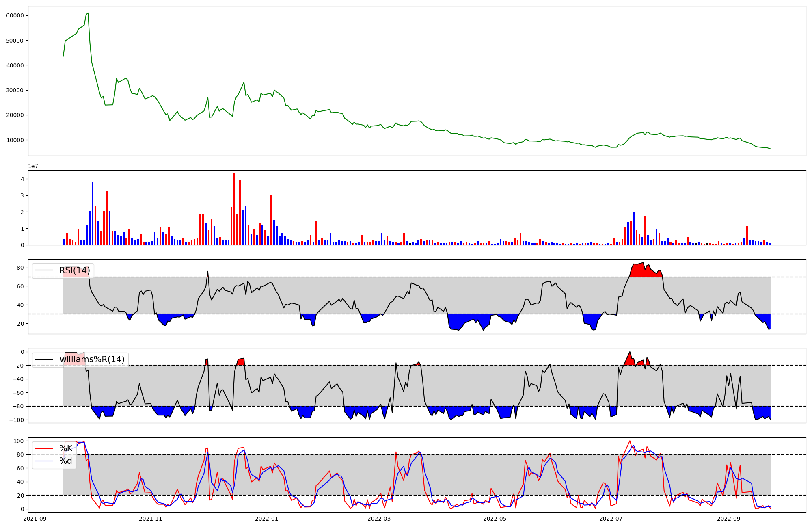Viewport: 812px width, 528px height.
Task: Click the 20000 price axis label
Action: [15, 115]
